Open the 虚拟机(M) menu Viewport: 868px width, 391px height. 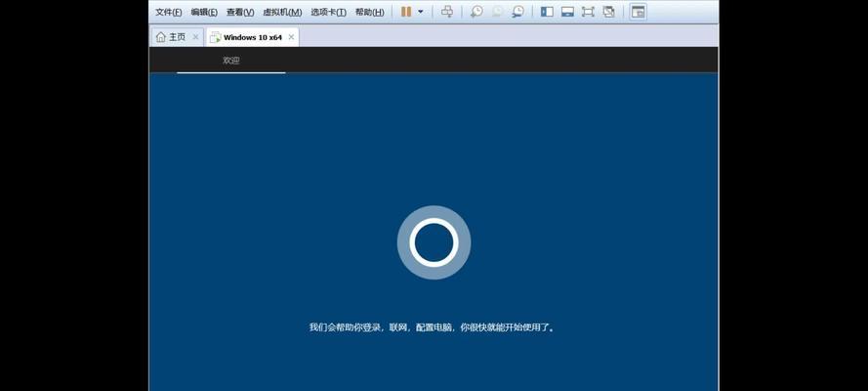tap(282, 12)
